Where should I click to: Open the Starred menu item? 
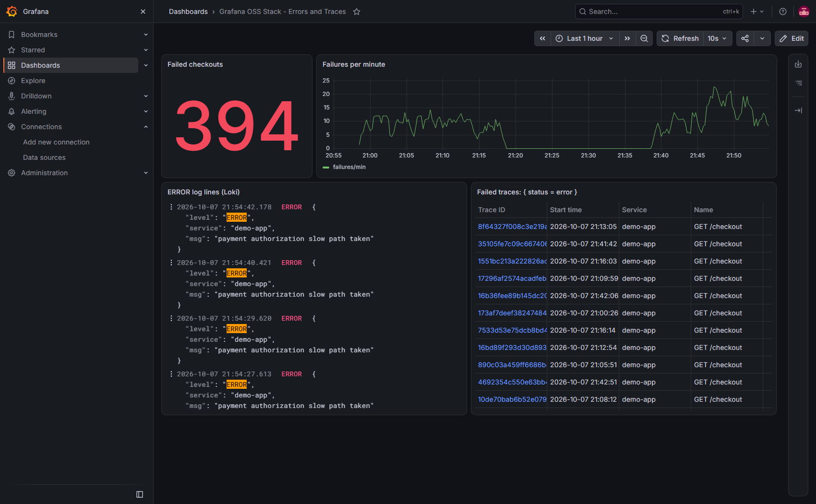click(x=33, y=50)
